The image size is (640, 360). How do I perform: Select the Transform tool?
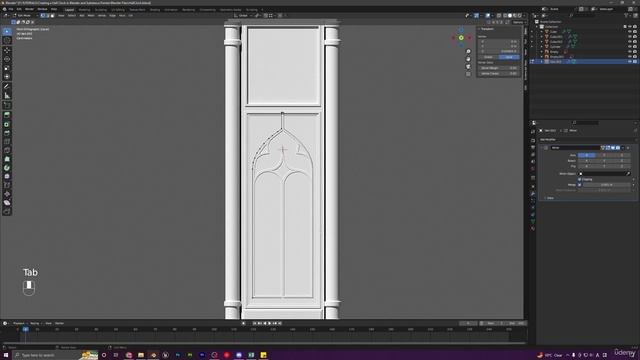tap(7, 77)
